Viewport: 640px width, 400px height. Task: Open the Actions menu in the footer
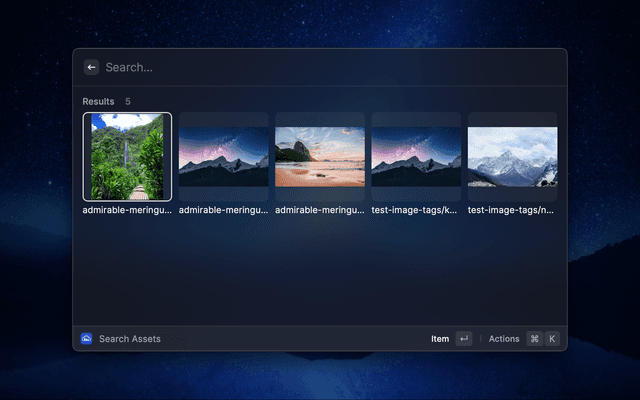504,339
